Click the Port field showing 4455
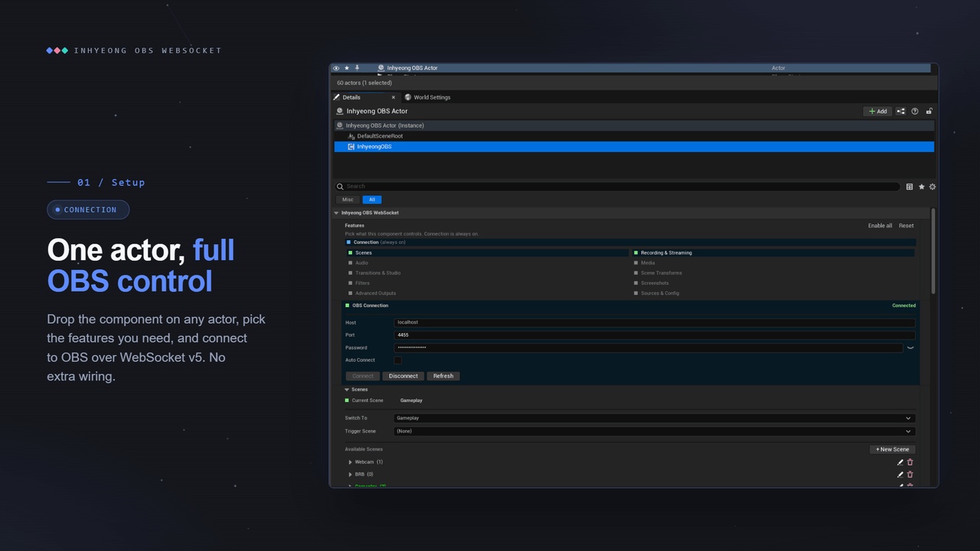980x551 pixels. (x=655, y=335)
